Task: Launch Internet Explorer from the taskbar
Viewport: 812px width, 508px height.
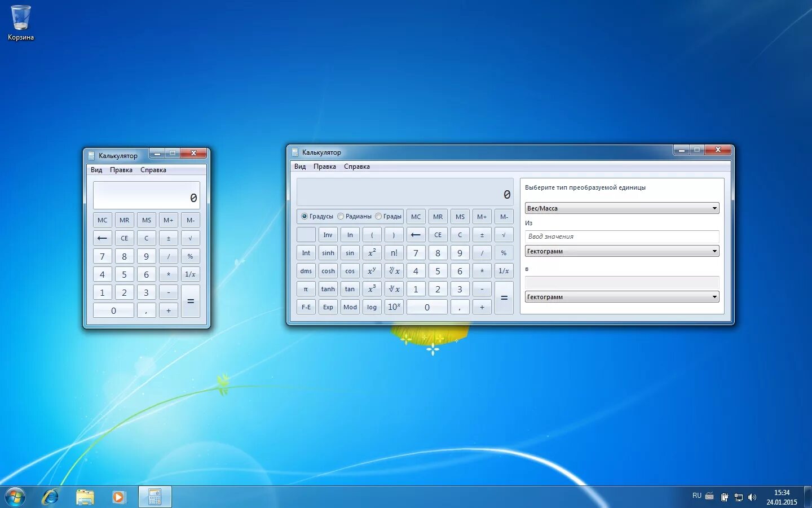Action: (x=50, y=497)
